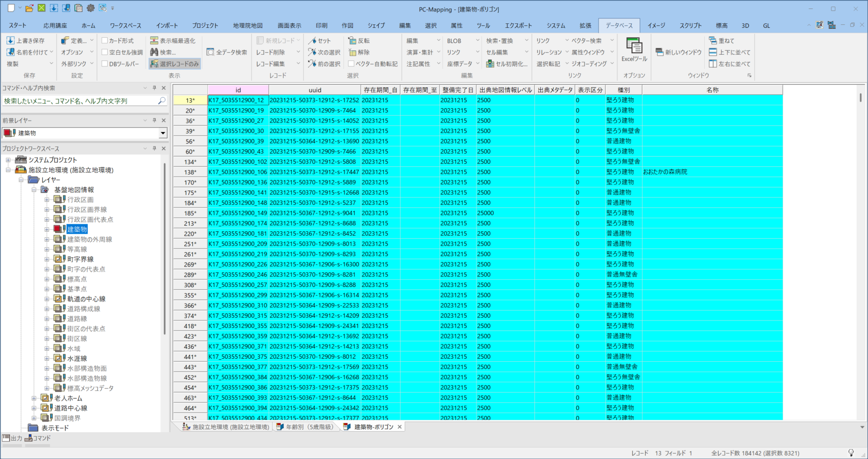Click the 上書き保存 save icon

10,41
